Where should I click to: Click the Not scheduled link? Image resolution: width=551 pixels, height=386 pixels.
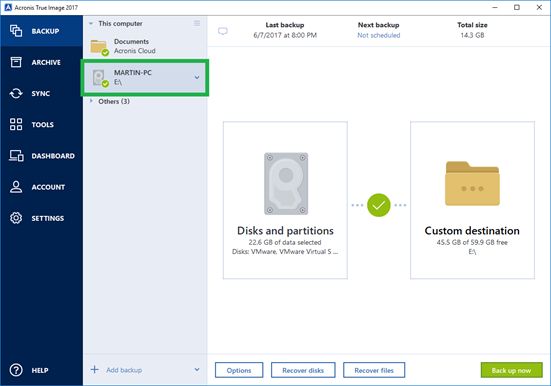tap(378, 35)
